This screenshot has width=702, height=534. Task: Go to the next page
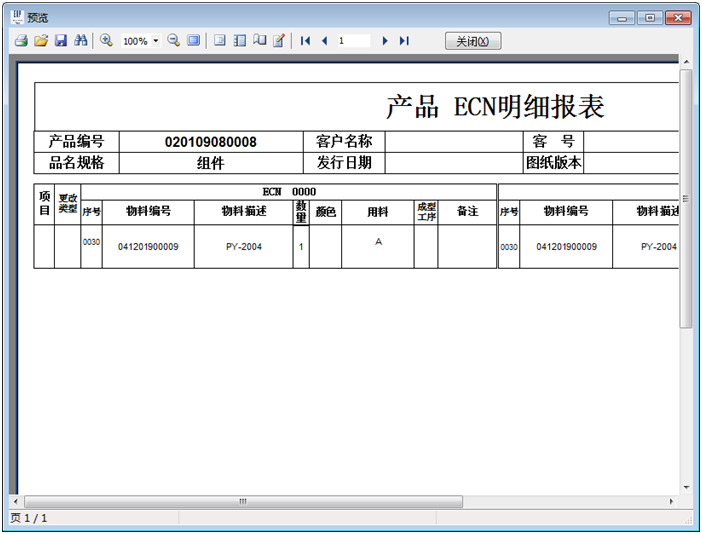[385, 41]
